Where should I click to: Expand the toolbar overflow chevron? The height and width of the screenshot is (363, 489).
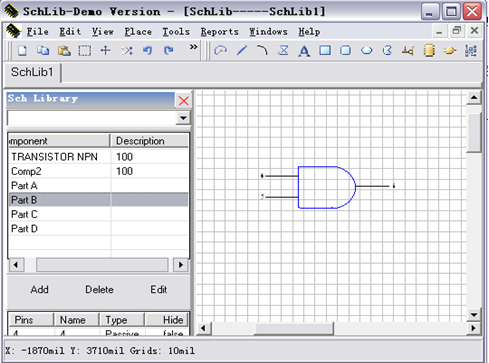(193, 47)
